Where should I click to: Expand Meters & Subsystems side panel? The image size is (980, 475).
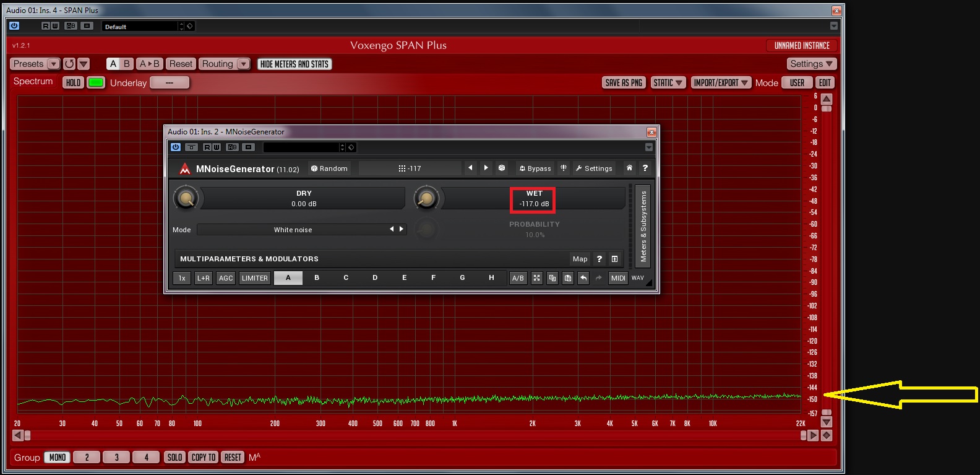click(643, 225)
